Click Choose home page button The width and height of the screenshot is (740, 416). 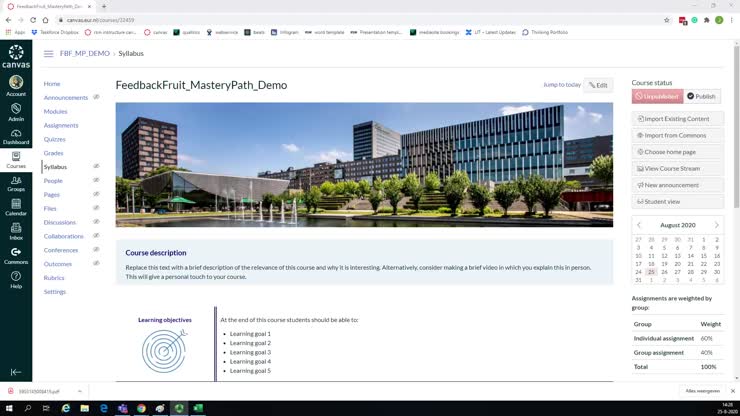point(677,152)
